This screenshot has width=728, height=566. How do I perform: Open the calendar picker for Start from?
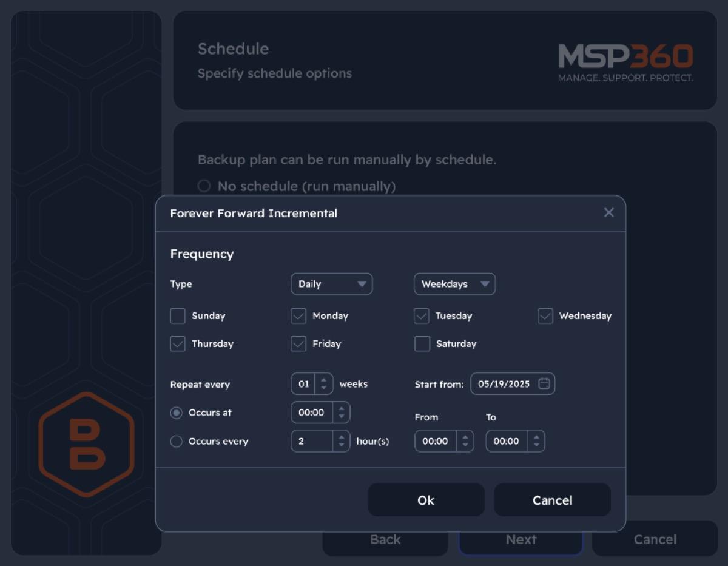[x=544, y=383]
